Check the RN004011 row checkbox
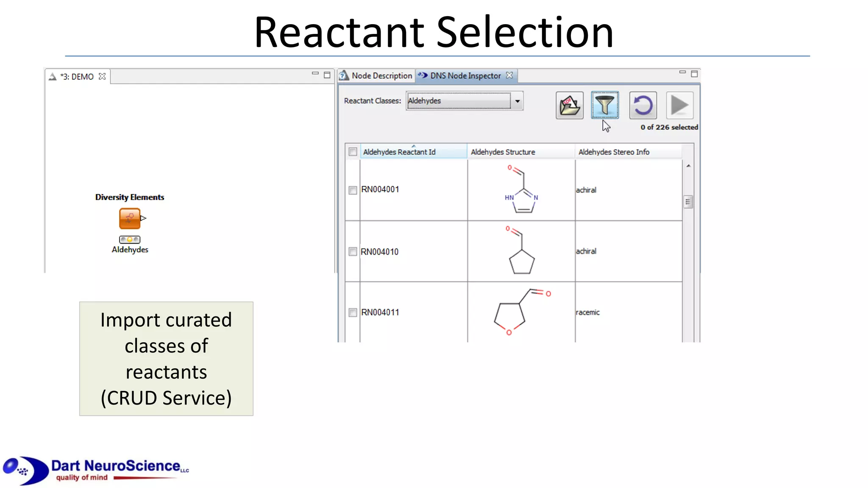This screenshot has width=868, height=488. click(x=353, y=313)
